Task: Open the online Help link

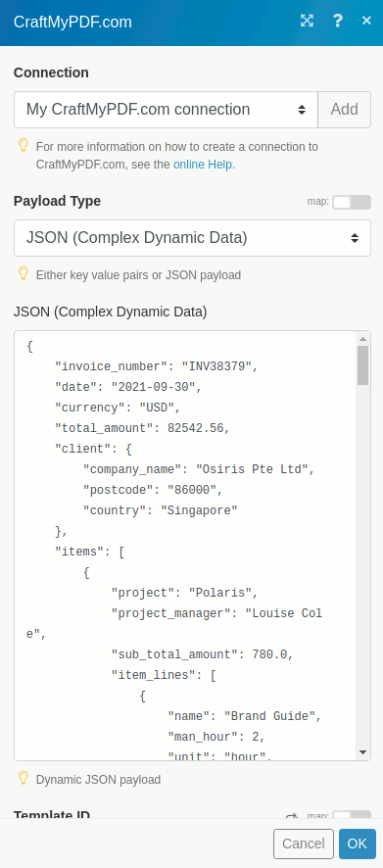Action: [x=203, y=165]
